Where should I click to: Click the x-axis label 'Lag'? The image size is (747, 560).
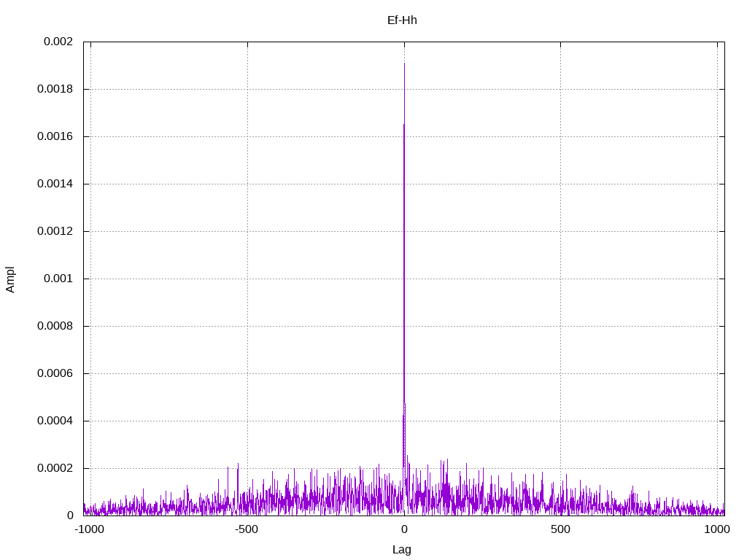(402, 550)
